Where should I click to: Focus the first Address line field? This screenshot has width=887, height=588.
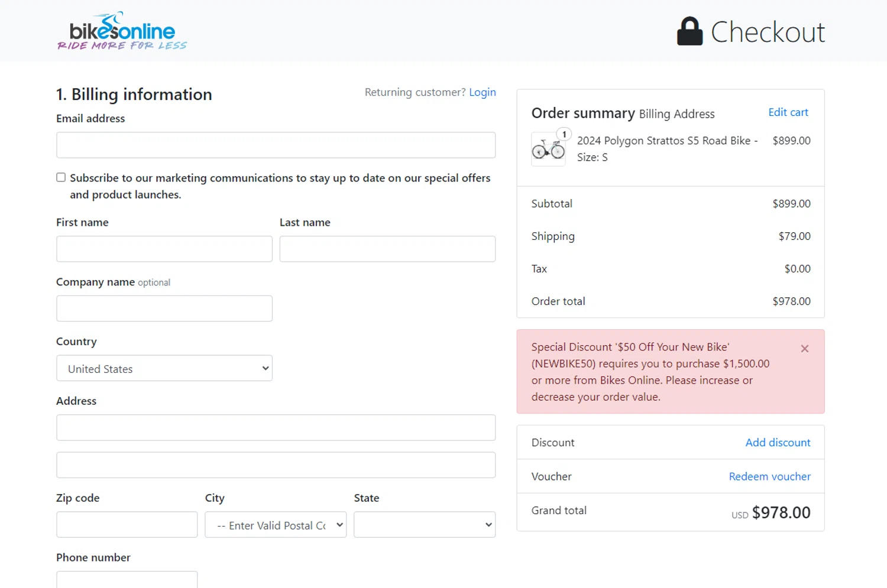coord(276,427)
